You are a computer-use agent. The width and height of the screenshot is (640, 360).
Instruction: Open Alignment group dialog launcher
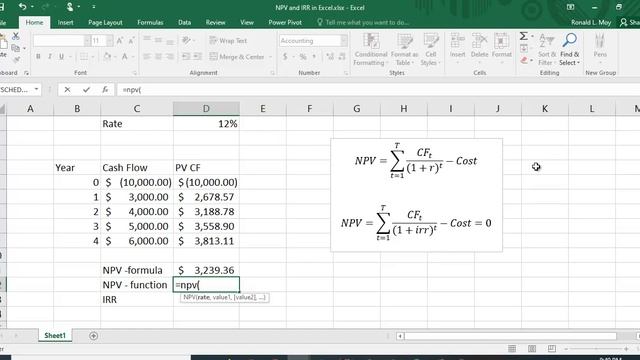[x=272, y=73]
